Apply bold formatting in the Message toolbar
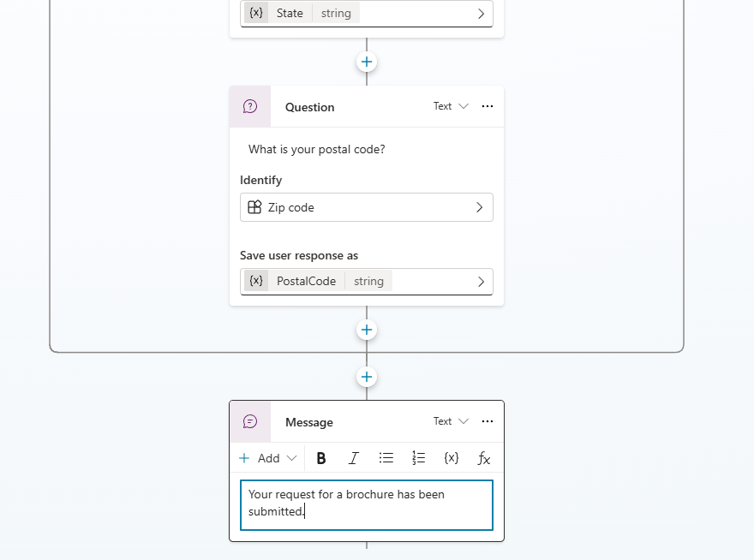This screenshot has height=560, width=754. (320, 458)
